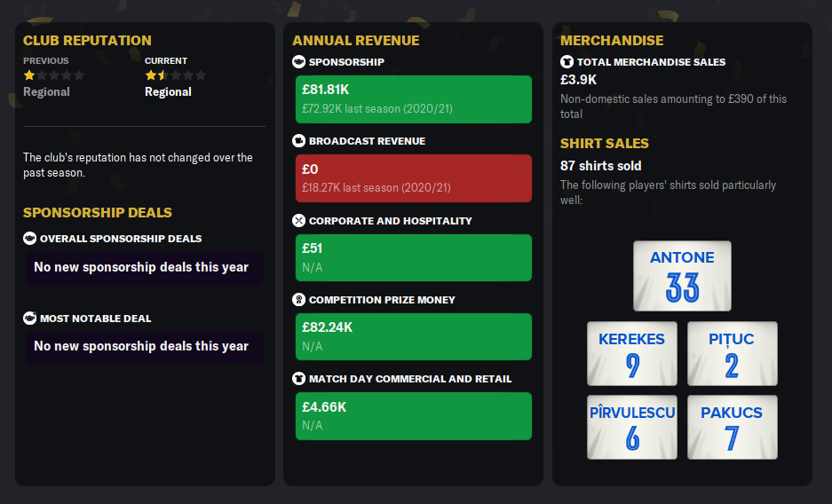The width and height of the screenshot is (832, 504).
Task: Click the Most Notable Deal icon
Action: [29, 319]
